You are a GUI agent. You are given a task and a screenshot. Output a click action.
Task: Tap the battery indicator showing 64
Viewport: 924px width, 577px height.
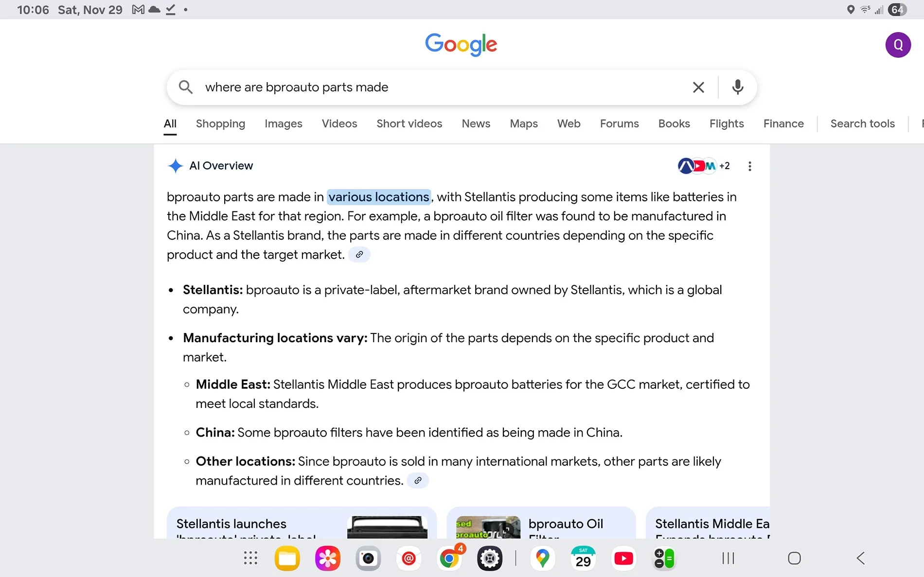pos(897,9)
